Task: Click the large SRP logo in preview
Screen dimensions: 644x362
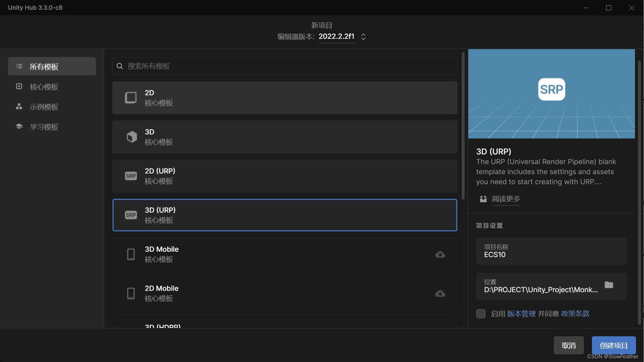Action: [x=551, y=89]
